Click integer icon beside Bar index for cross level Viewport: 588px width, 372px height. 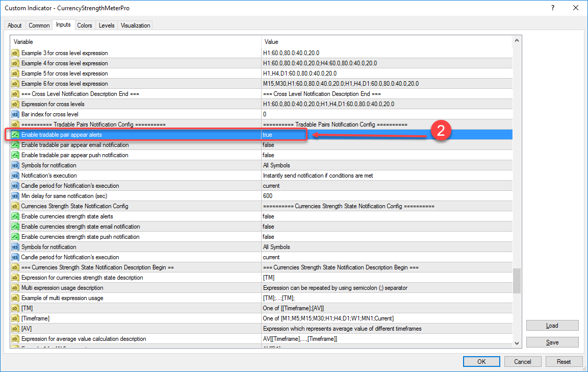point(15,114)
